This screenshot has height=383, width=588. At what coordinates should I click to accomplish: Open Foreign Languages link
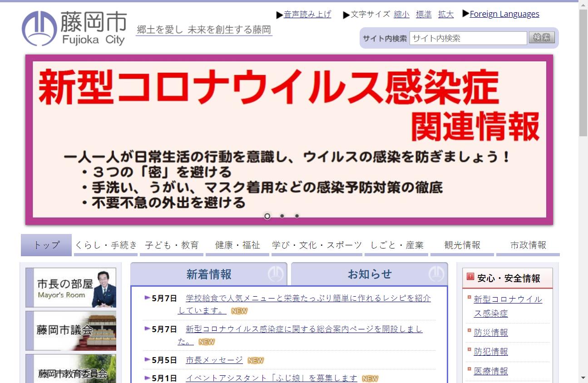(504, 14)
